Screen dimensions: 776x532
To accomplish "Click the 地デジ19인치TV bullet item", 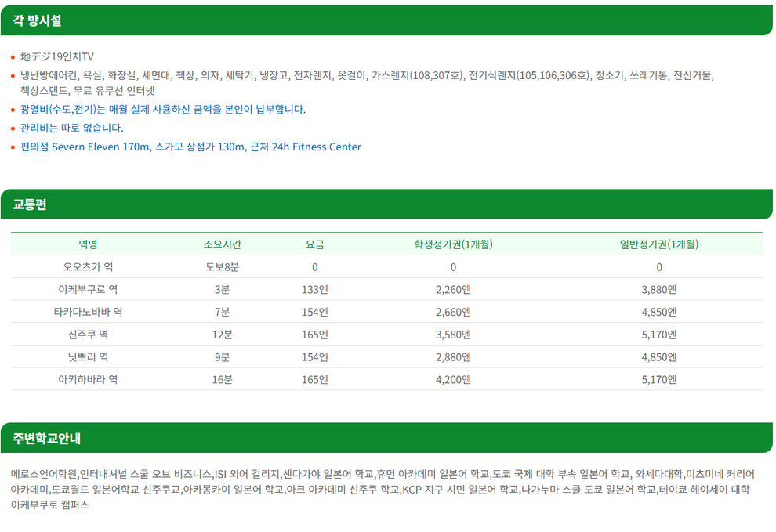I will click(x=57, y=56).
